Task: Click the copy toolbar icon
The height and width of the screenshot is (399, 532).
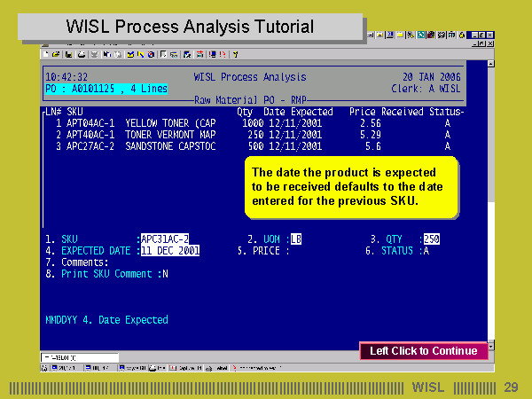Action: point(107,54)
